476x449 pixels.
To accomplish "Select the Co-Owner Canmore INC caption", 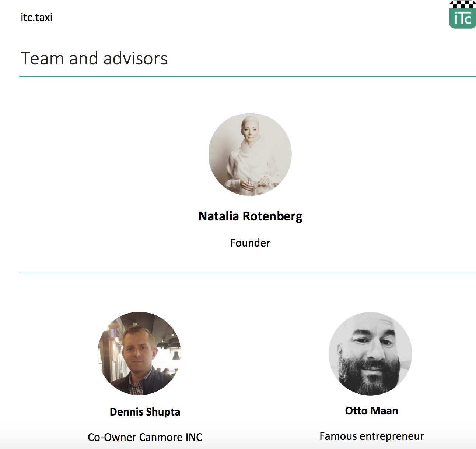I will (145, 437).
